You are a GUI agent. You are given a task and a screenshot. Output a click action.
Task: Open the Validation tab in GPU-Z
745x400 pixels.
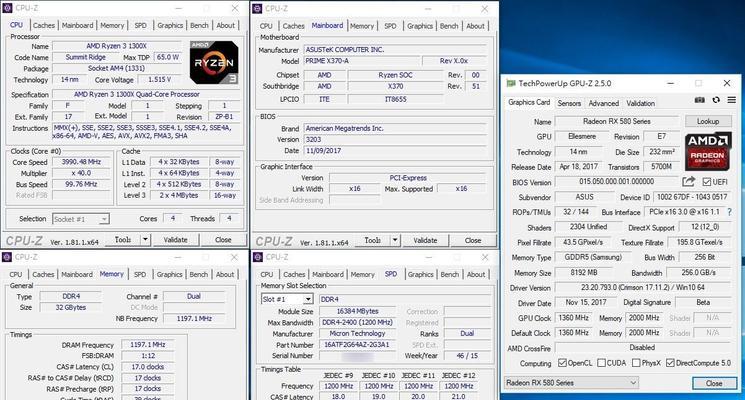[640, 103]
